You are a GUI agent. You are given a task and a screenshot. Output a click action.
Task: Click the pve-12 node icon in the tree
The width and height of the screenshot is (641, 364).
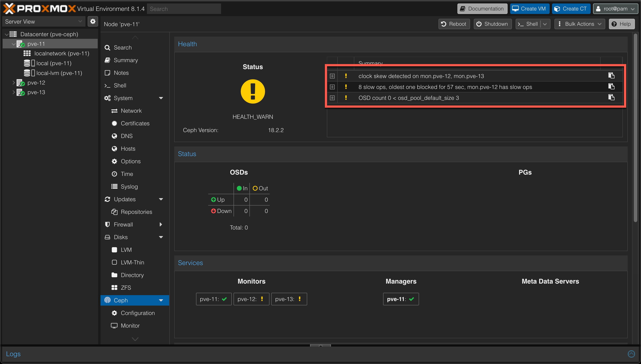coord(20,83)
